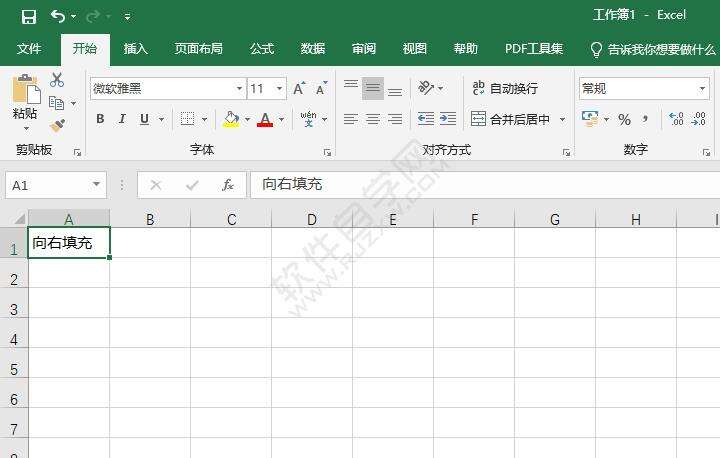Apply cell borders icon
720x458 pixels.
187,119
